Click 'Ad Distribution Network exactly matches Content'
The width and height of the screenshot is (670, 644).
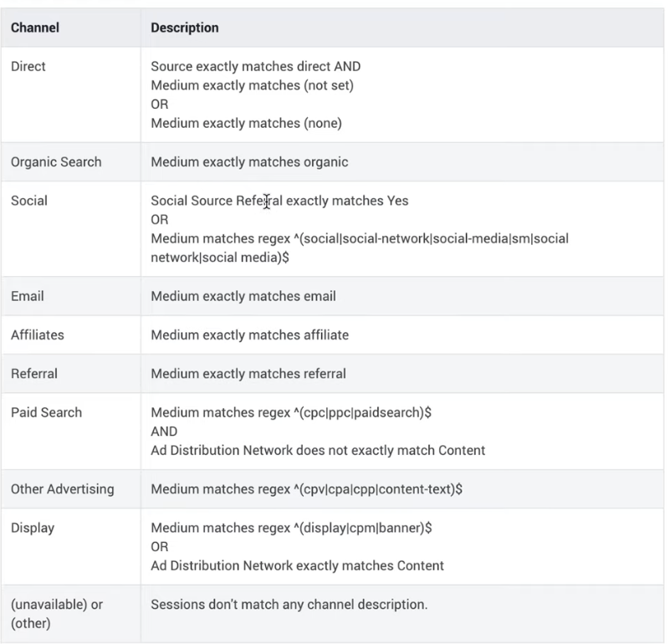pos(298,565)
